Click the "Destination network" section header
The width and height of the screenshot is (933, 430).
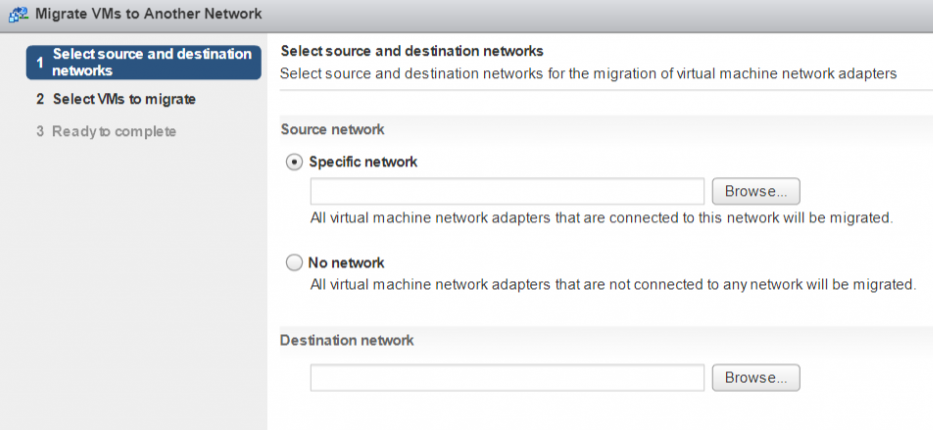pyautogui.click(x=347, y=340)
